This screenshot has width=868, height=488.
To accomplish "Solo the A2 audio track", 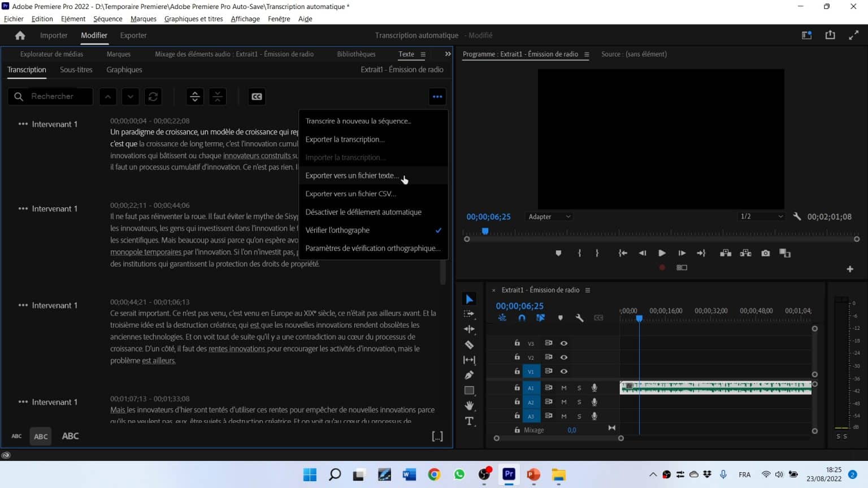I will (x=579, y=402).
